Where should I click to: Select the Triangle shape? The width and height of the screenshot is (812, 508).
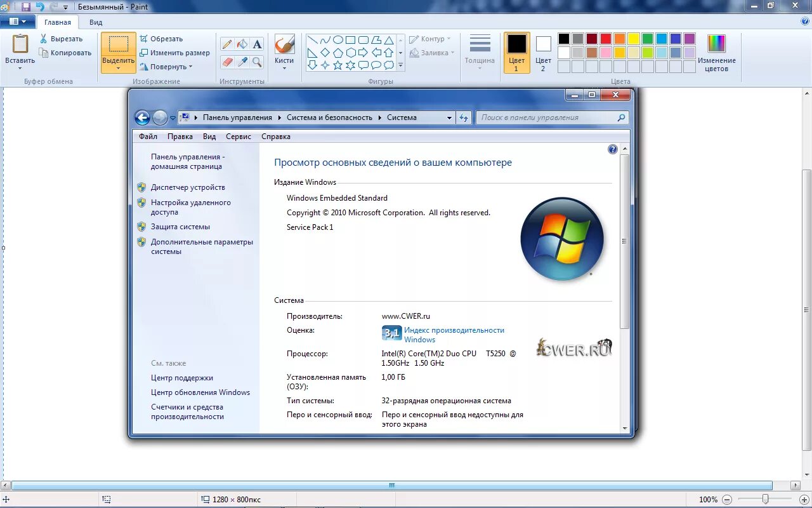point(389,39)
